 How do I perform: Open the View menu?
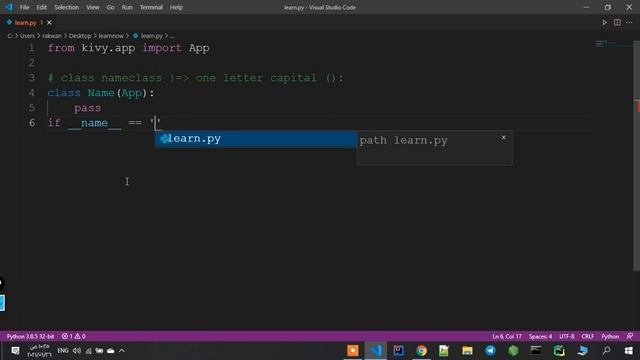[93, 7]
